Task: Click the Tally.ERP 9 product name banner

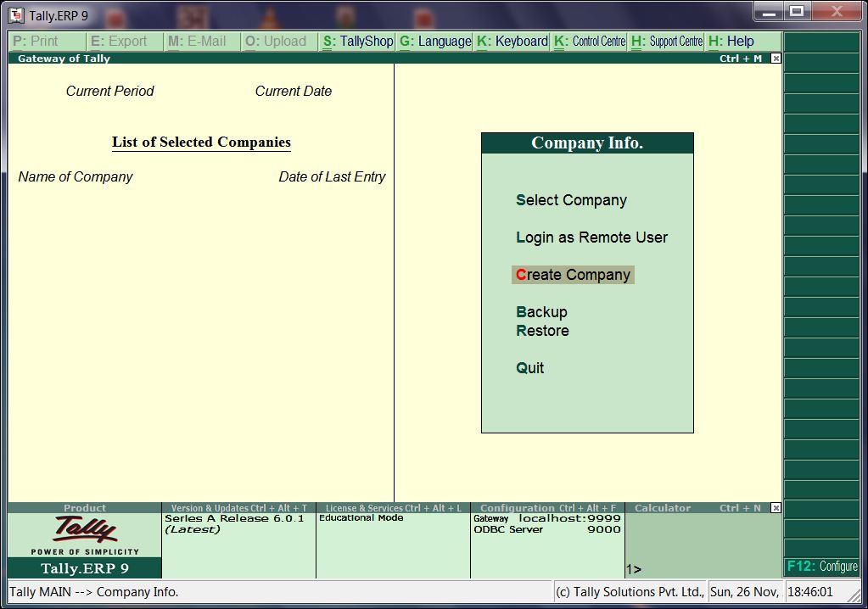Action: pos(85,568)
